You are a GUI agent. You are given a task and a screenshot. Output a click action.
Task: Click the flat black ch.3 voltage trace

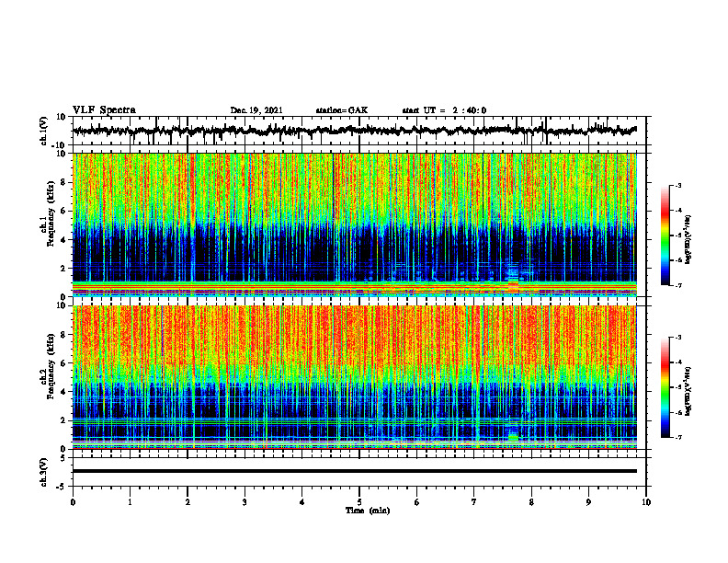point(354,471)
